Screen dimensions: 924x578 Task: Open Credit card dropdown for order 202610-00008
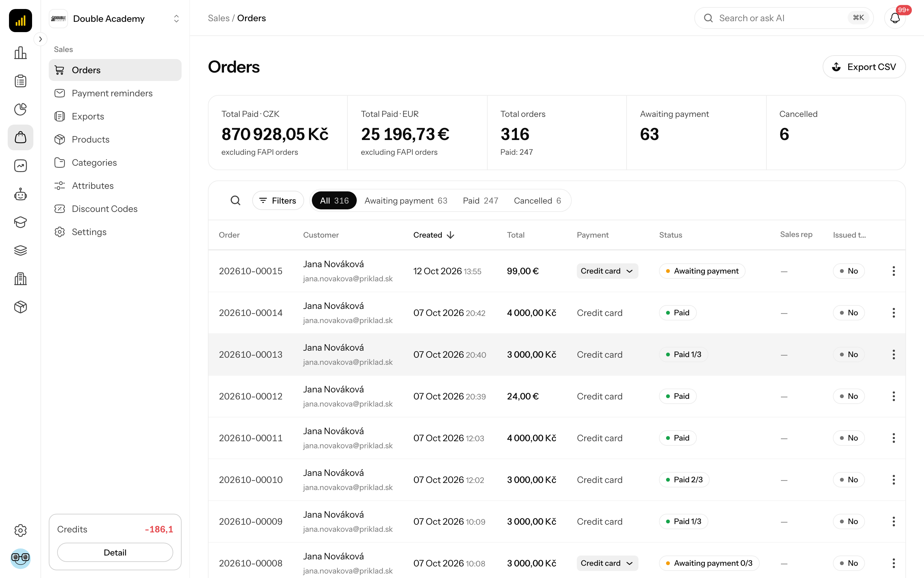coord(607,563)
